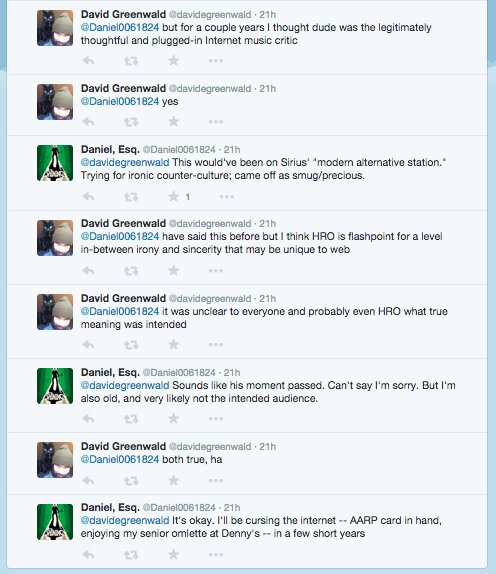Open more options on the 'his moment passed' tweet
The image size is (496, 574).
click(216, 418)
